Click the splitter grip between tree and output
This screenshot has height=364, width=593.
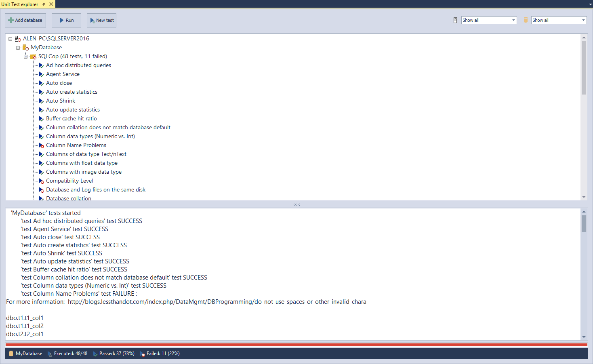[x=296, y=204]
